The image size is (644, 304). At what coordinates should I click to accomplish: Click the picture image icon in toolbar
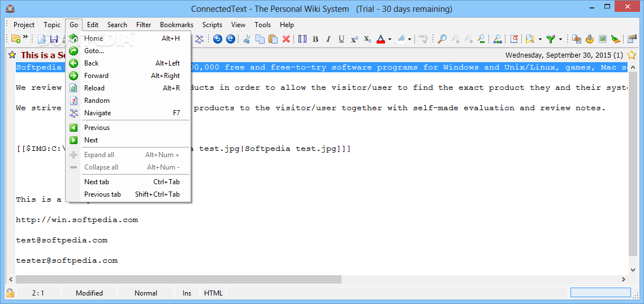603,39
